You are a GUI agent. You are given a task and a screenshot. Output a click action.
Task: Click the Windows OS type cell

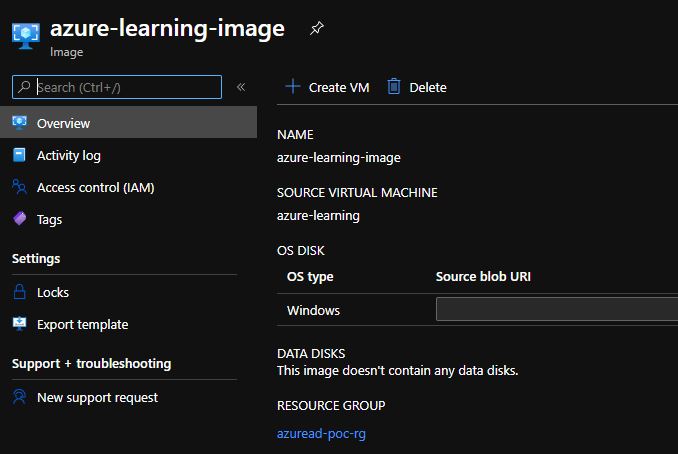[313, 310]
